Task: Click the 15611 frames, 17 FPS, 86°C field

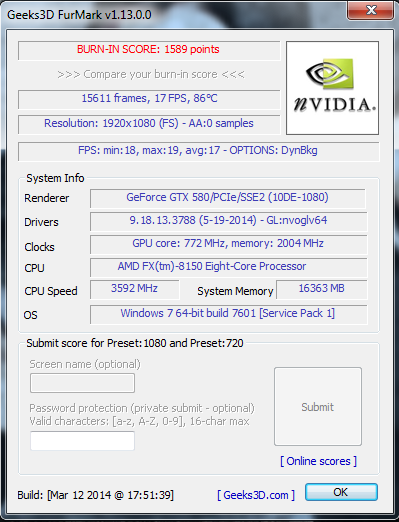Action: pos(149,99)
